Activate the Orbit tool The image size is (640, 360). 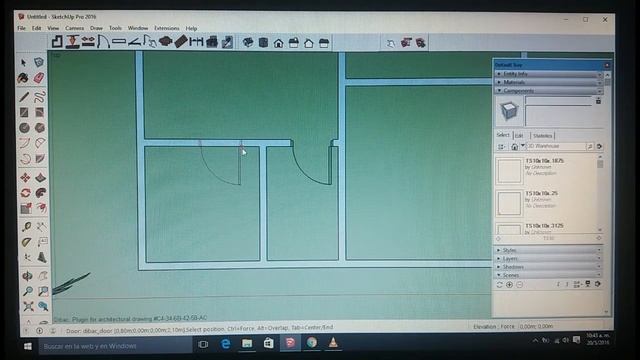click(27, 276)
